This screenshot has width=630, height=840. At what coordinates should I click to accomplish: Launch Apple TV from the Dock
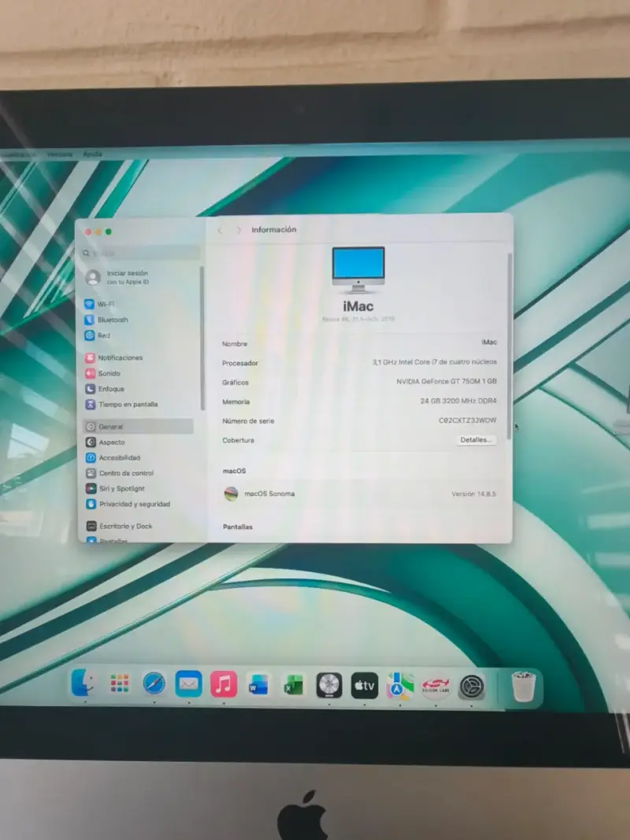point(365,686)
